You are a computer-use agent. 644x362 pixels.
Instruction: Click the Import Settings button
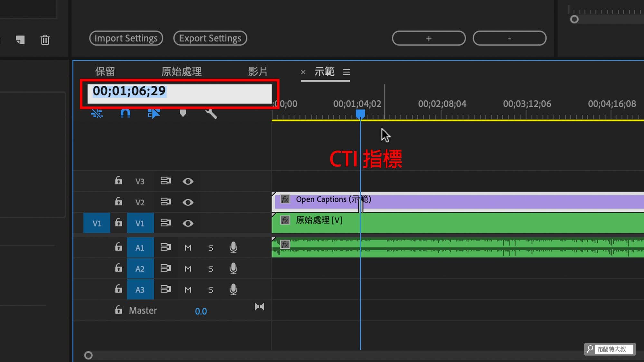[x=126, y=38]
